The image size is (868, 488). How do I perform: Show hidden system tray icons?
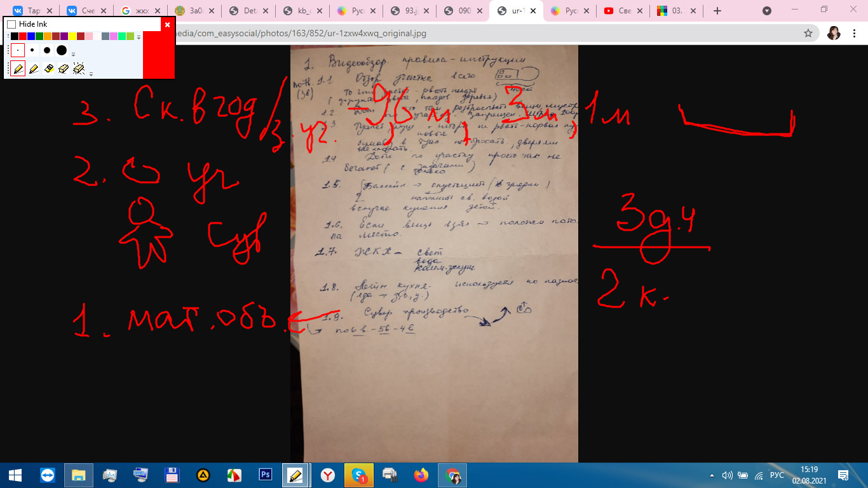point(712,475)
